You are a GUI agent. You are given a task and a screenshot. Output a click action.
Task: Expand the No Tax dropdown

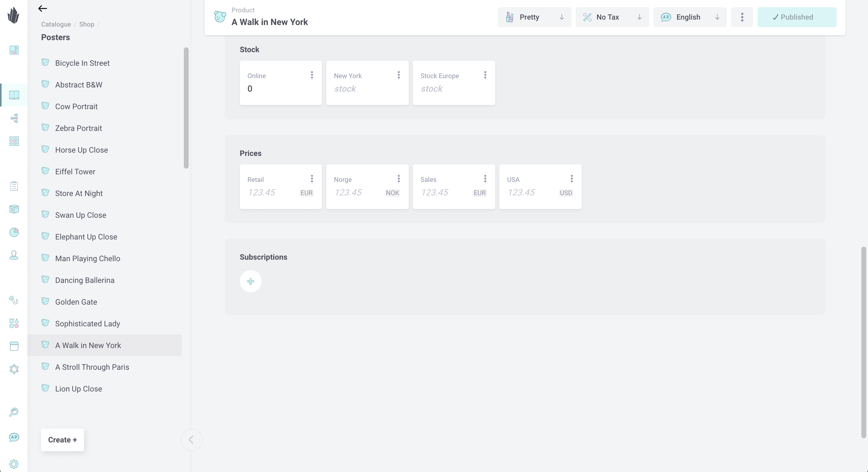click(x=612, y=17)
